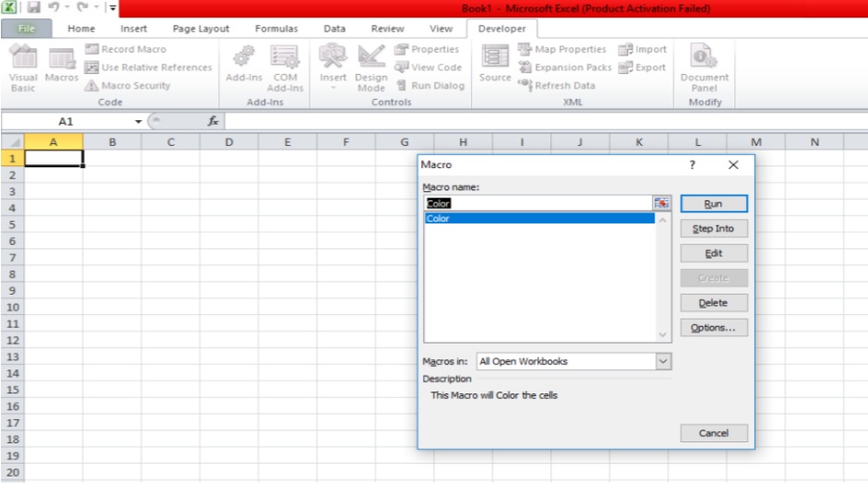This screenshot has height=483, width=868.
Task: Switch to the Formulas tab
Action: 276,29
